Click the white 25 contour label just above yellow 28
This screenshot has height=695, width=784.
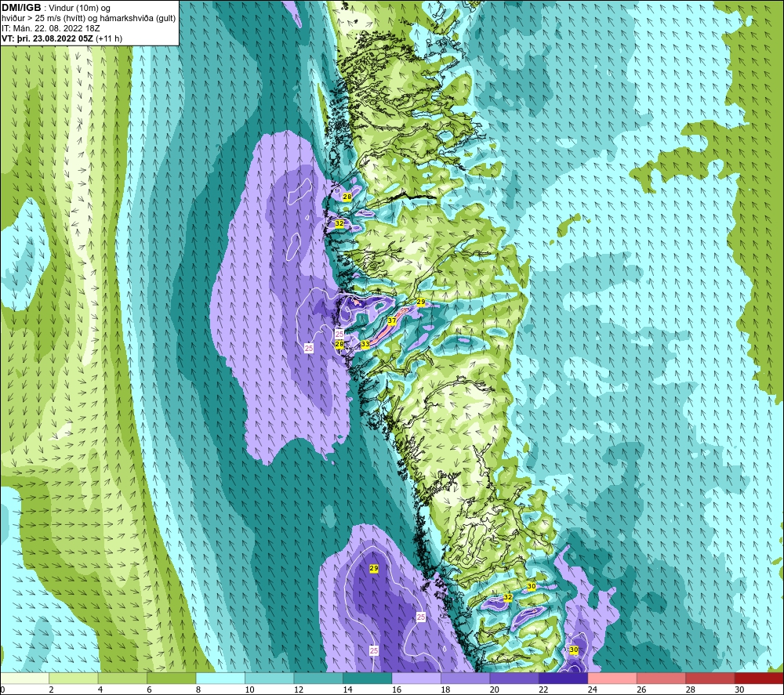[339, 334]
